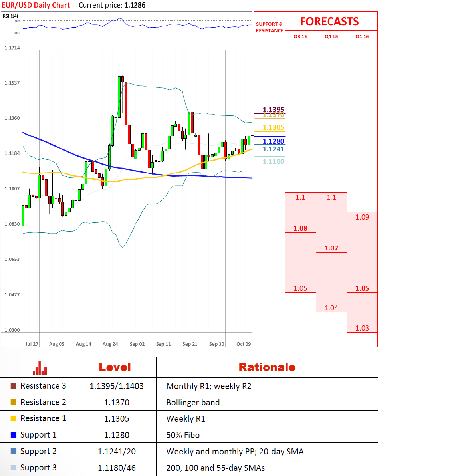Image resolution: width=460 pixels, height=476 pixels.
Task: Click the 1.1714 price axis label
Action: tap(12, 48)
